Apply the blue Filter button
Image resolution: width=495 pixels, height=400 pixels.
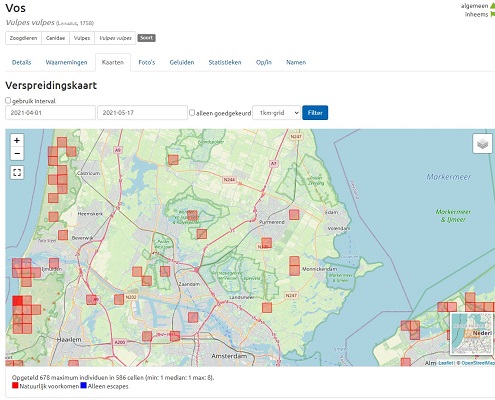(x=315, y=113)
